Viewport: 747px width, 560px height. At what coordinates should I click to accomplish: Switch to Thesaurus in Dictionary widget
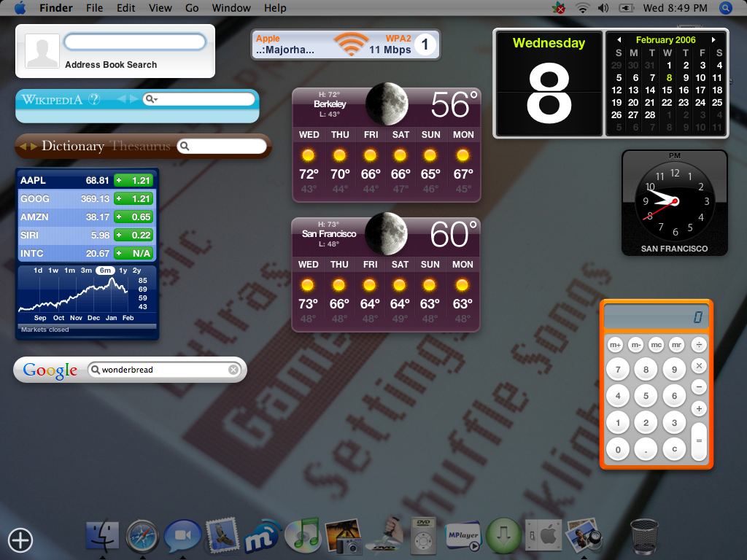[140, 146]
